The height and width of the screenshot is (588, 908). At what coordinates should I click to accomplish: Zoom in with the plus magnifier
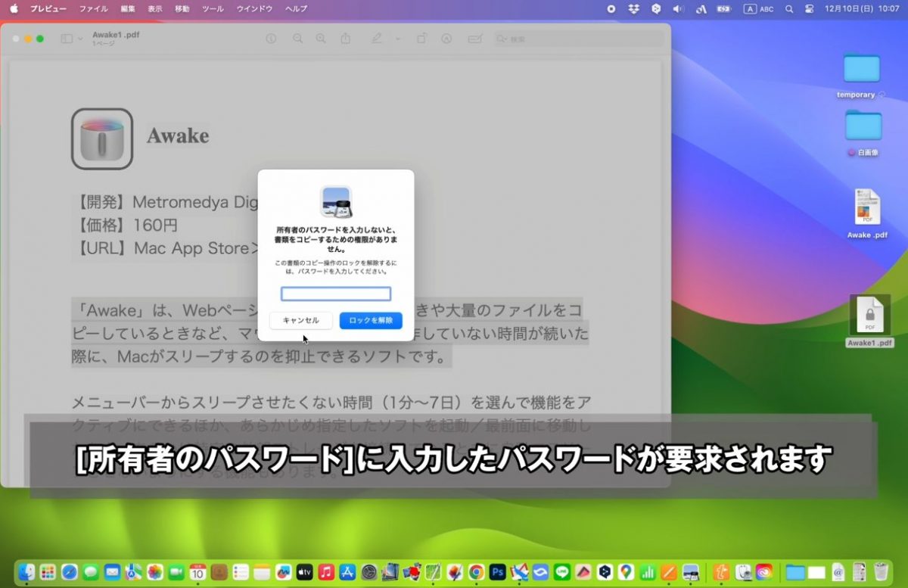322,39
